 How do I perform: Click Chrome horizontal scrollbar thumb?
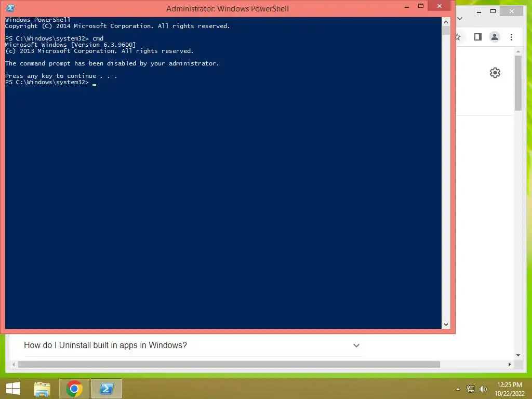tap(229, 364)
